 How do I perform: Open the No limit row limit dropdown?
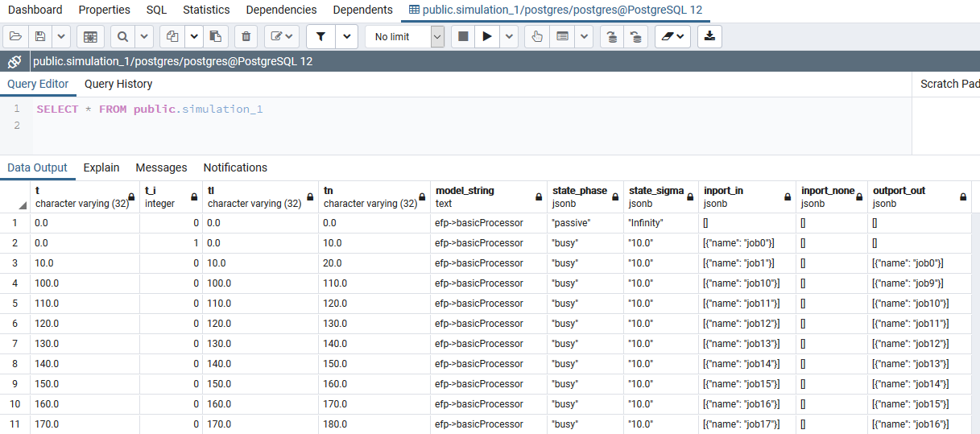[x=404, y=36]
